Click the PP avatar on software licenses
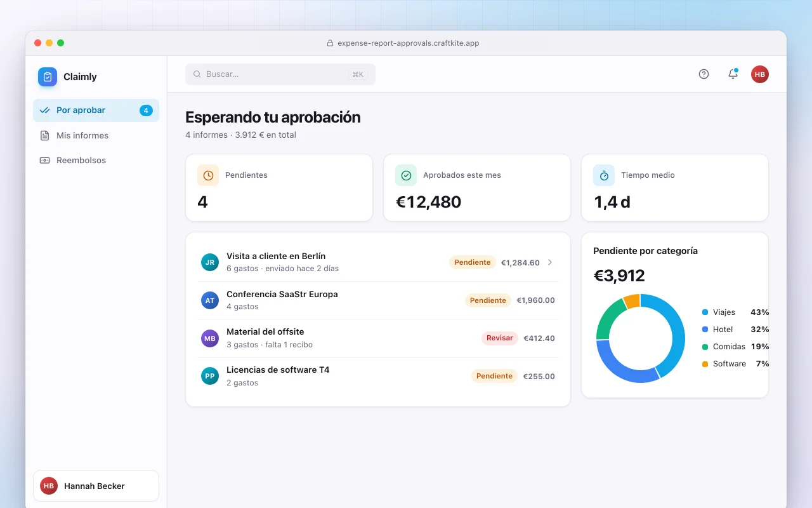The width and height of the screenshot is (812, 508). (210, 376)
